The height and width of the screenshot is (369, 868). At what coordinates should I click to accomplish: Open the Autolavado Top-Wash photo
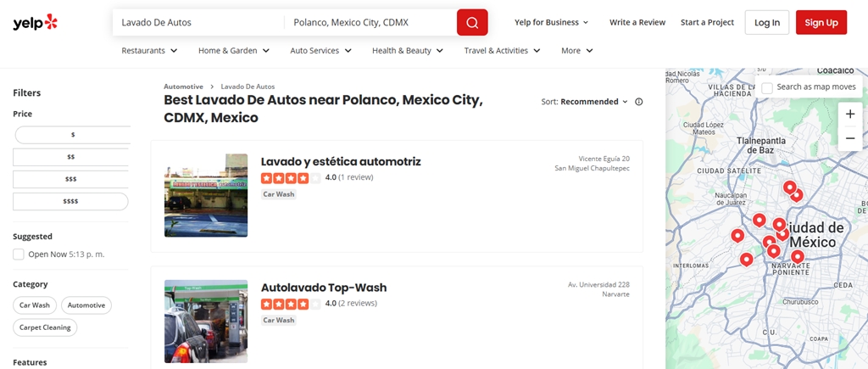pos(206,321)
